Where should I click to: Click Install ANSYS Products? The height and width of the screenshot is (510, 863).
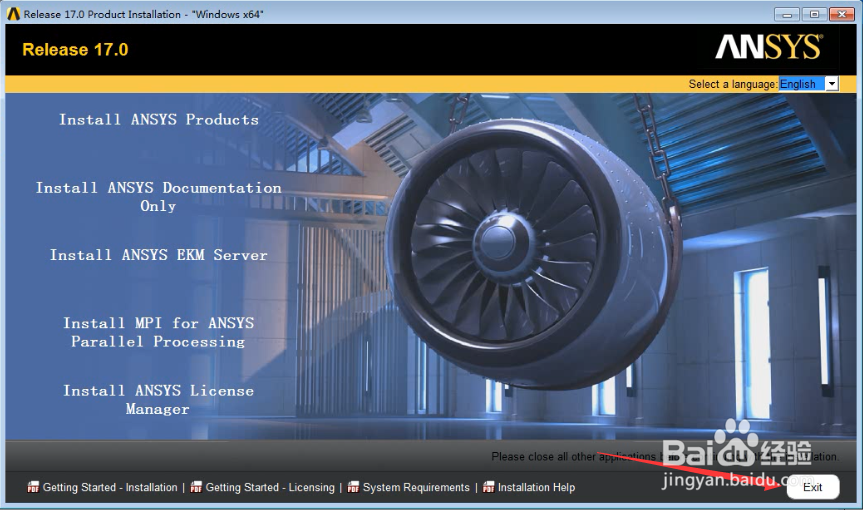click(x=159, y=120)
